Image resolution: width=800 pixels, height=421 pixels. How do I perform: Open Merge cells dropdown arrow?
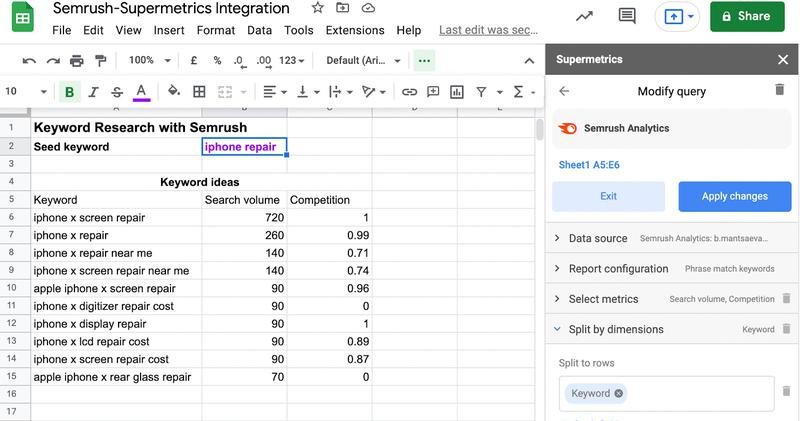243,92
